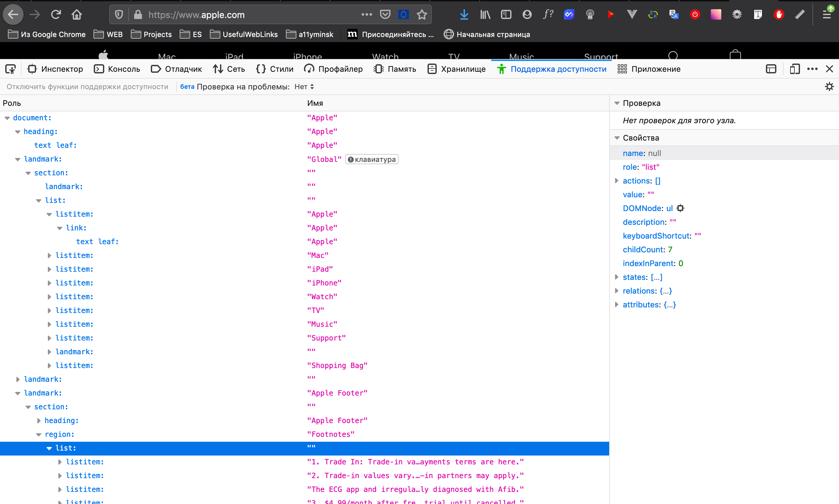Click the downloads arrow icon in toolbar
This screenshot has width=839, height=504.
464,15
